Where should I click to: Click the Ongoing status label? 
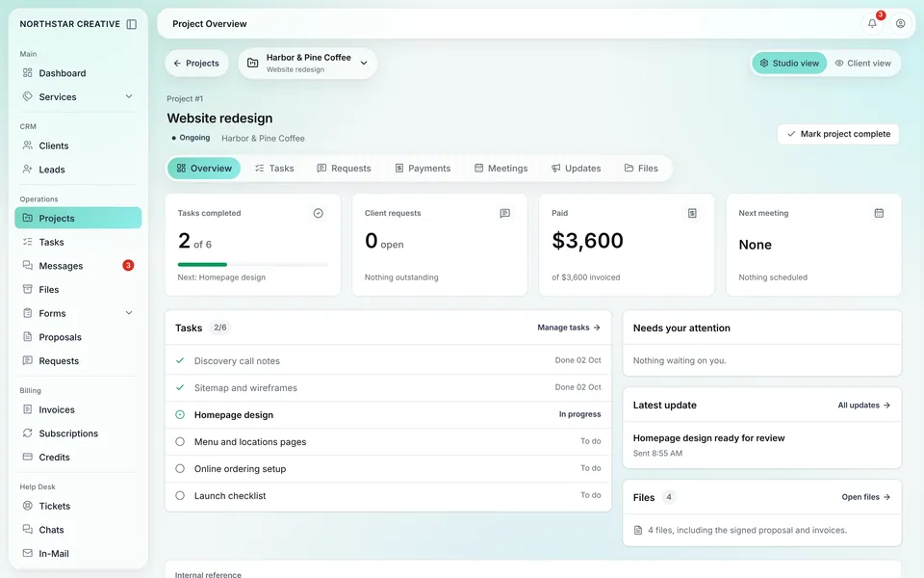[191, 138]
